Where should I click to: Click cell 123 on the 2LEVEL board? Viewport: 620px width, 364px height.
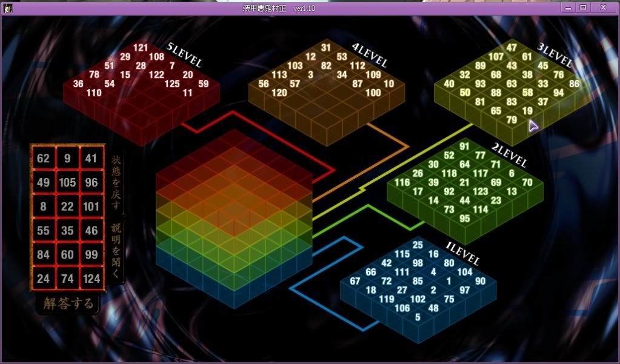pos(480,191)
